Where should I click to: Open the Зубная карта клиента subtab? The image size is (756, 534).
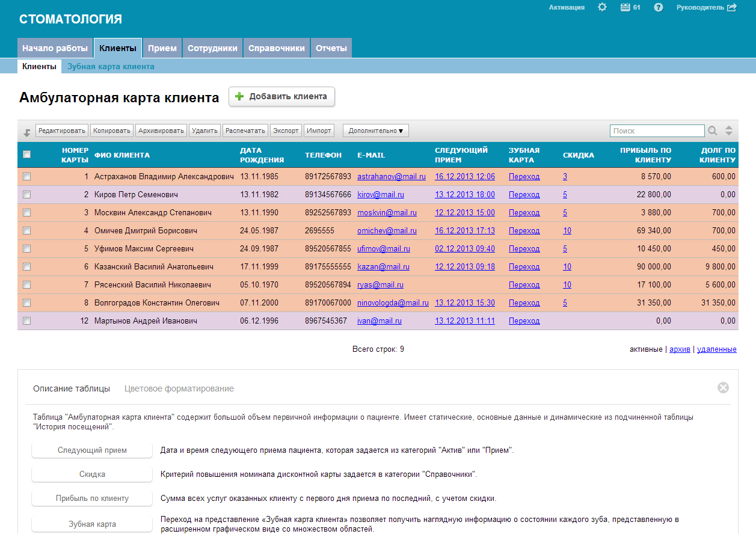pyautogui.click(x=111, y=67)
